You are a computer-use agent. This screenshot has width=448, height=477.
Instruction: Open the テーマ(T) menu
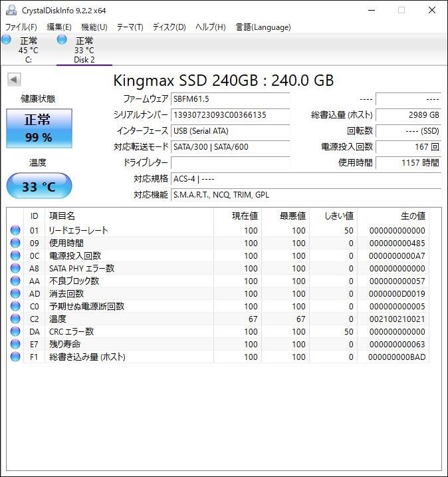(x=130, y=27)
